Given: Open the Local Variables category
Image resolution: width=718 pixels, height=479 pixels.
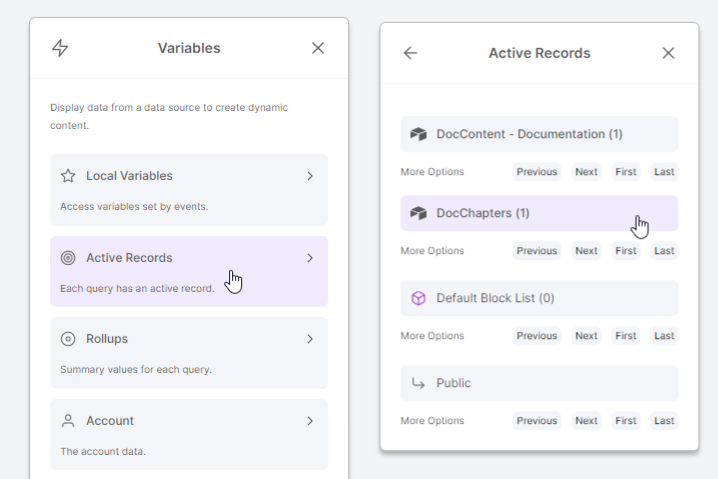Looking at the screenshot, I should point(189,190).
